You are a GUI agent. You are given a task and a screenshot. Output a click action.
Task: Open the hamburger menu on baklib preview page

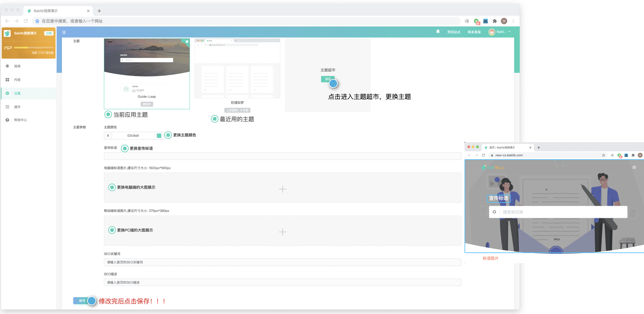click(x=634, y=167)
